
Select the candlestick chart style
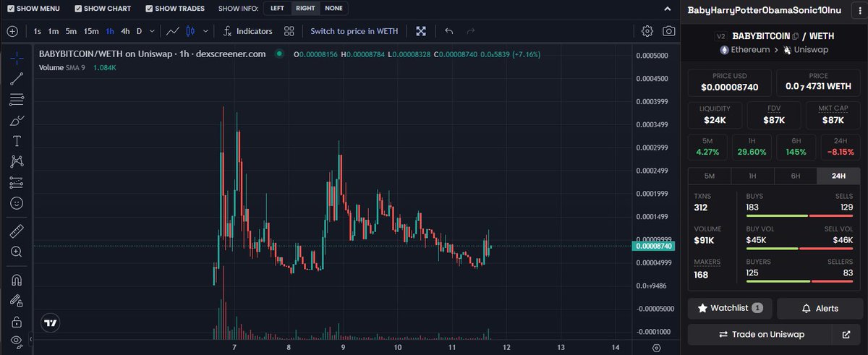coord(190,31)
